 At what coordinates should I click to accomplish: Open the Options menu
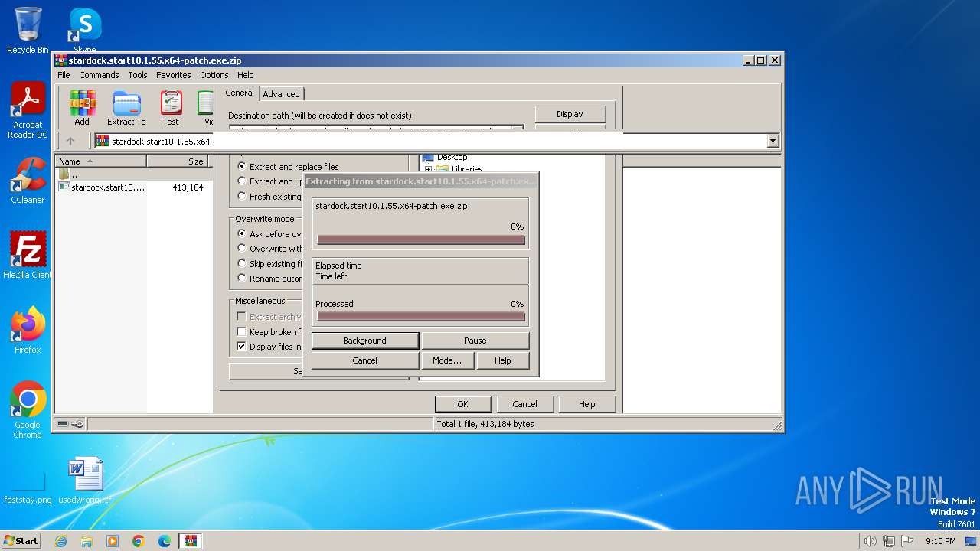[x=214, y=75]
